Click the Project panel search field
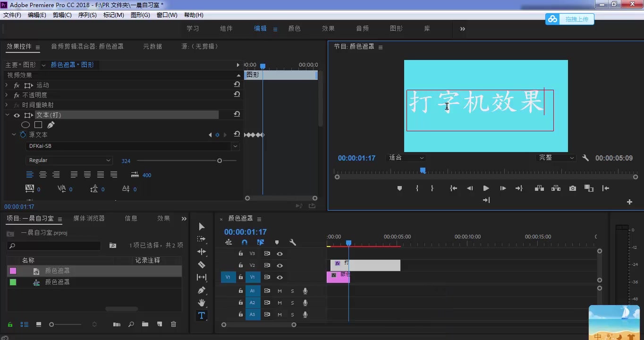This screenshot has width=644, height=340. coord(54,246)
